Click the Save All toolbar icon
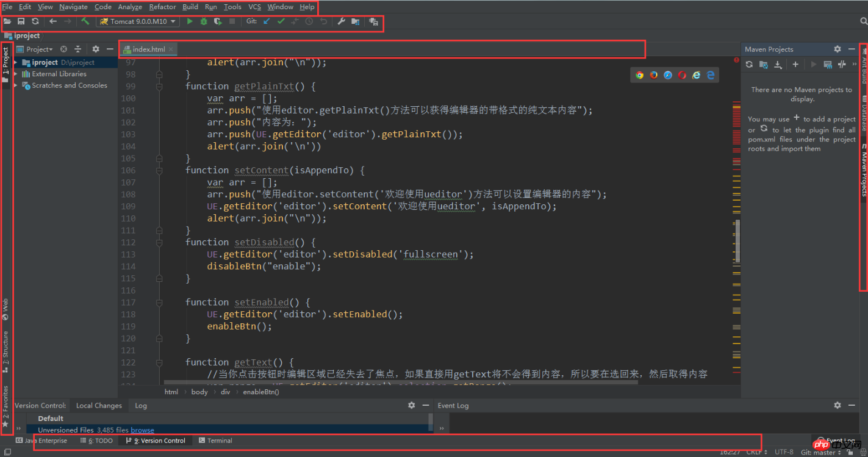Viewport: 868px width, 457px height. [21, 21]
